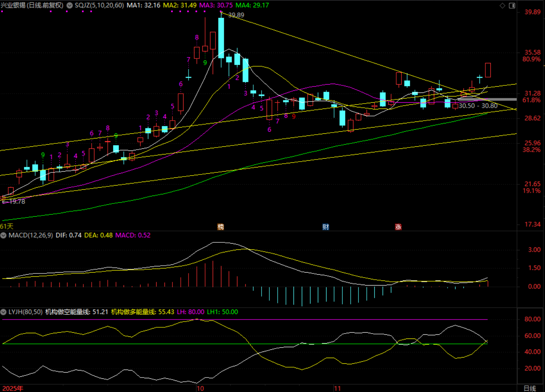
Task: Click the red 涨 event marker
Action: [398, 227]
